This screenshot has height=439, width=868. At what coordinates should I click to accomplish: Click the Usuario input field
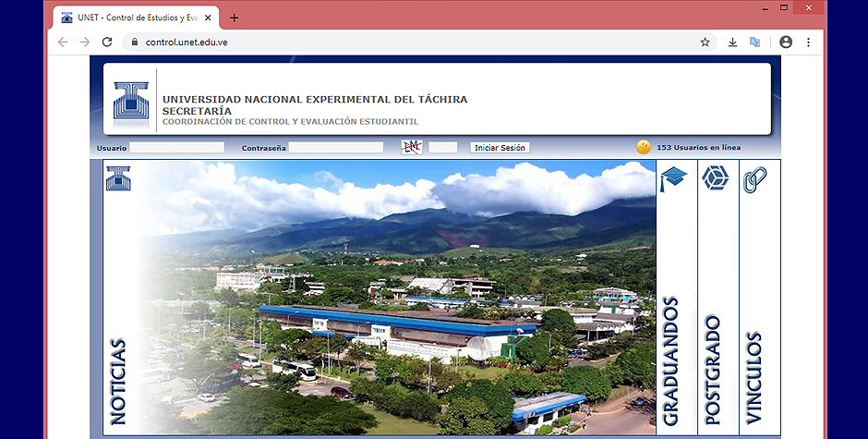pyautogui.click(x=176, y=148)
